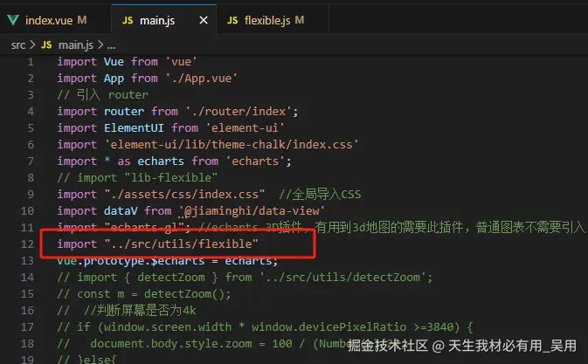
Task: Click the JS icon in the breadcrumb
Action: point(46,45)
